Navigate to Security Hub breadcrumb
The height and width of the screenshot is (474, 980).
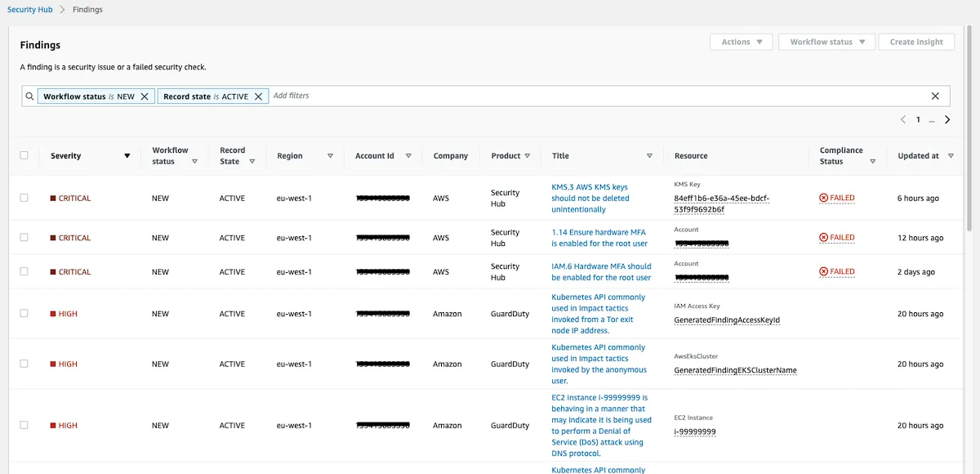tap(30, 10)
